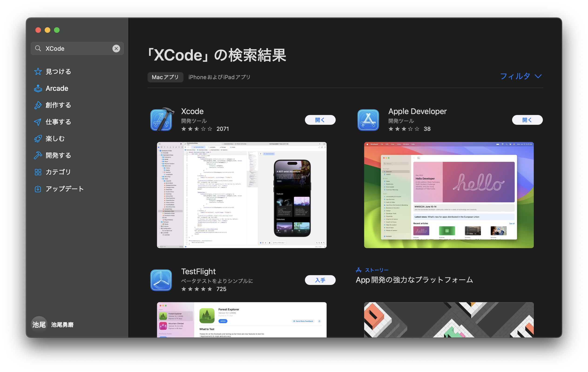Switch to iPhoneおよびiPadアプリ tab

click(219, 77)
